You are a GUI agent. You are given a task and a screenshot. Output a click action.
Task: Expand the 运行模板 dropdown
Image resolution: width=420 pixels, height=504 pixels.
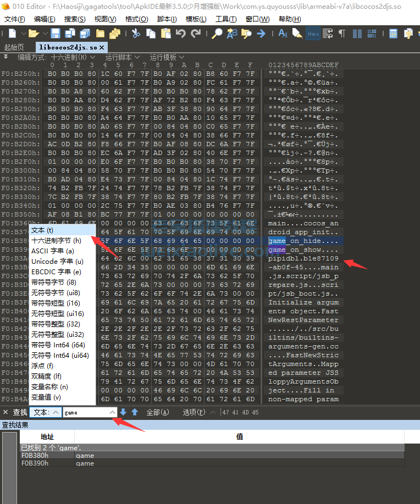[x=167, y=57]
